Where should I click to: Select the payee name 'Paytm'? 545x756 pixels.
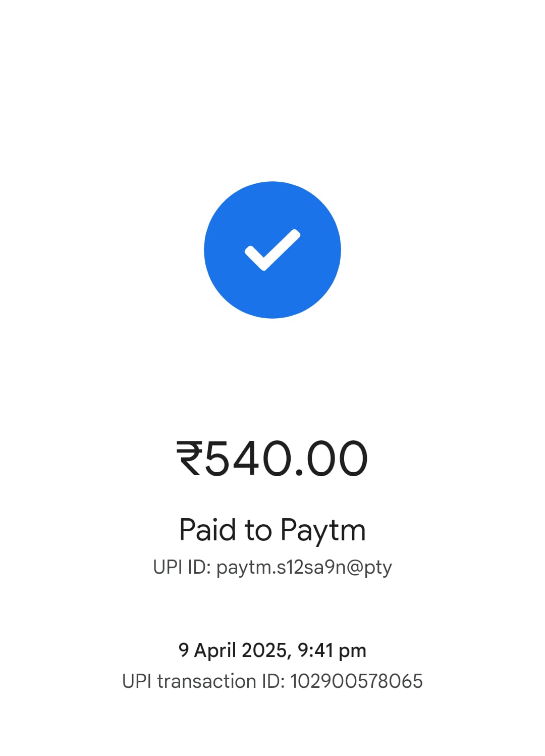click(323, 532)
